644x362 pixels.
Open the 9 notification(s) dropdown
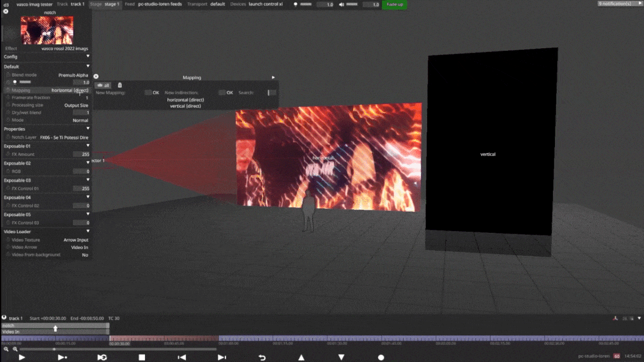pyautogui.click(x=620, y=4)
